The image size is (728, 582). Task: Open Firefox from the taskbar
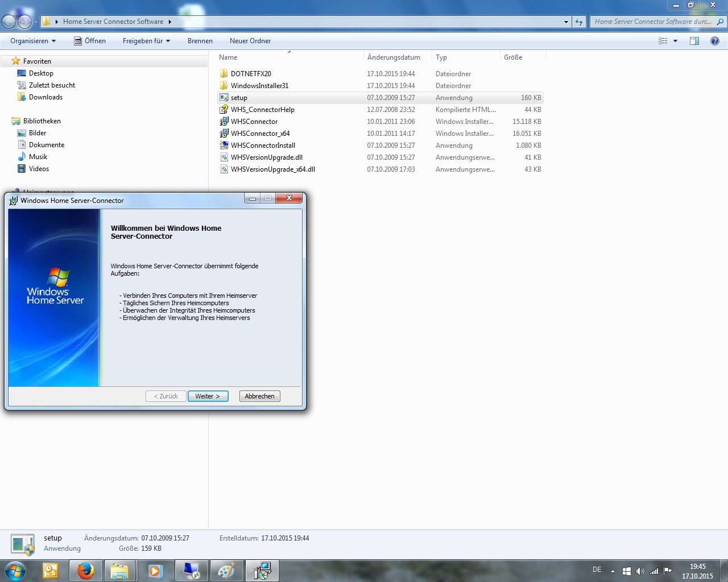tap(85, 571)
